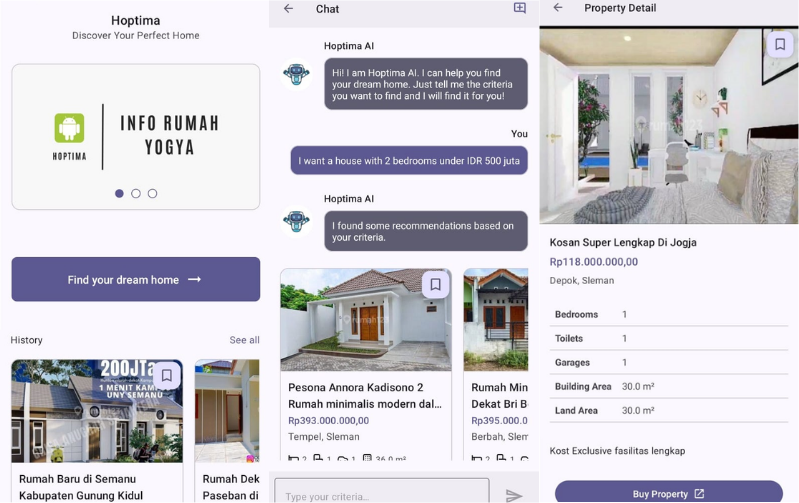Viewport: 799px width, 503px height.
Task: Click user message about 2 bedrooms
Action: coord(409,161)
